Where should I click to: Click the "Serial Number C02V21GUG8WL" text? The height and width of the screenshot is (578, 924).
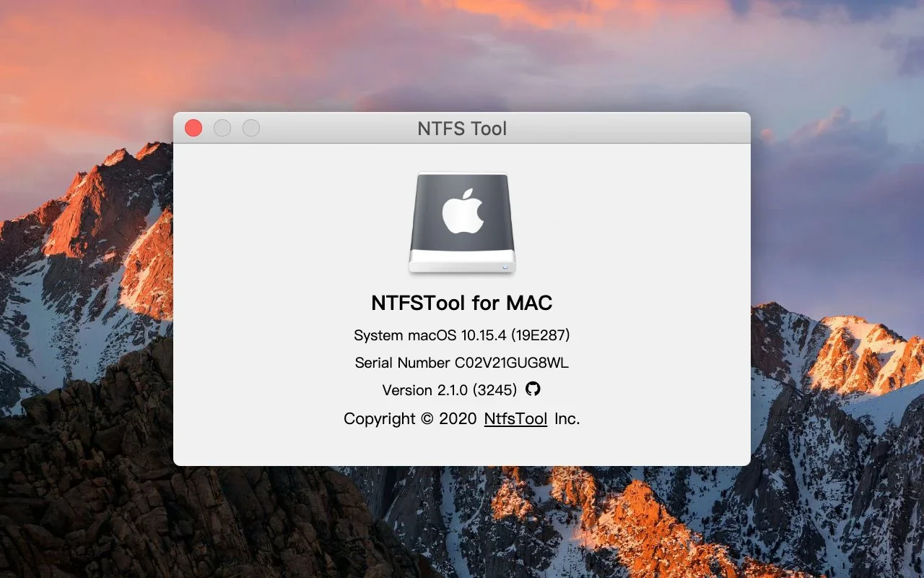coord(462,363)
